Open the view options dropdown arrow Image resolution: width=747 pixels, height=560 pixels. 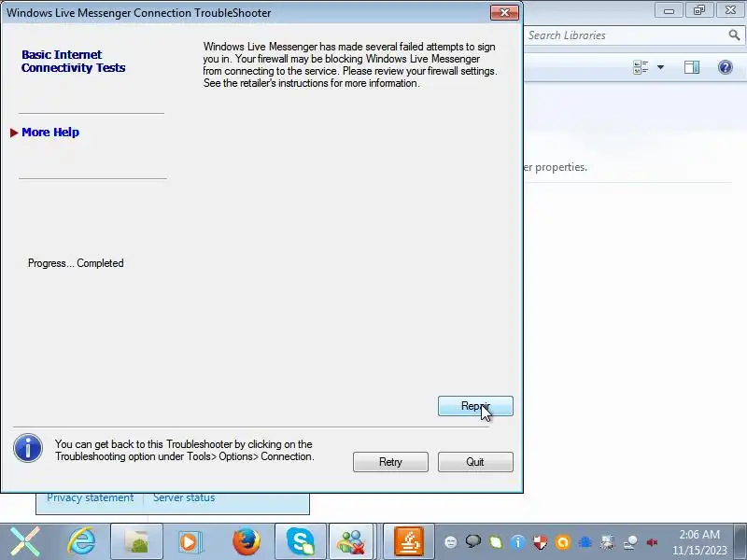click(660, 67)
